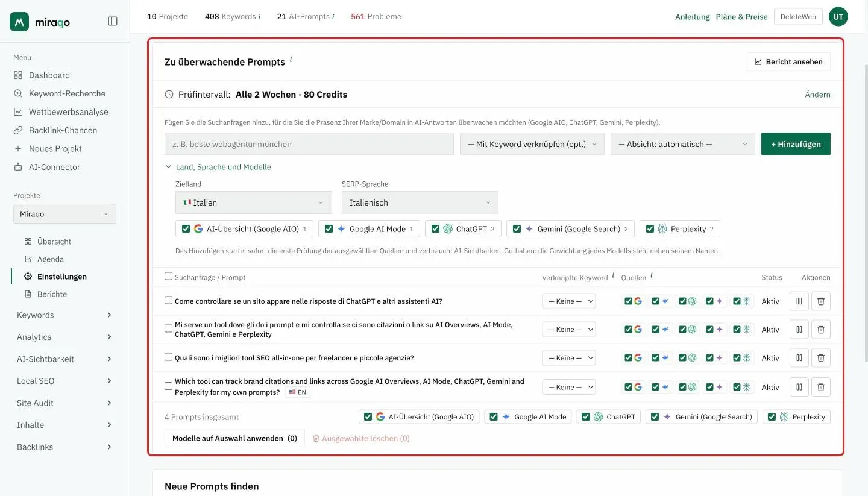Select the 'Quali sono i migliori tool' row checkbox
868x496 pixels.
[169, 357]
